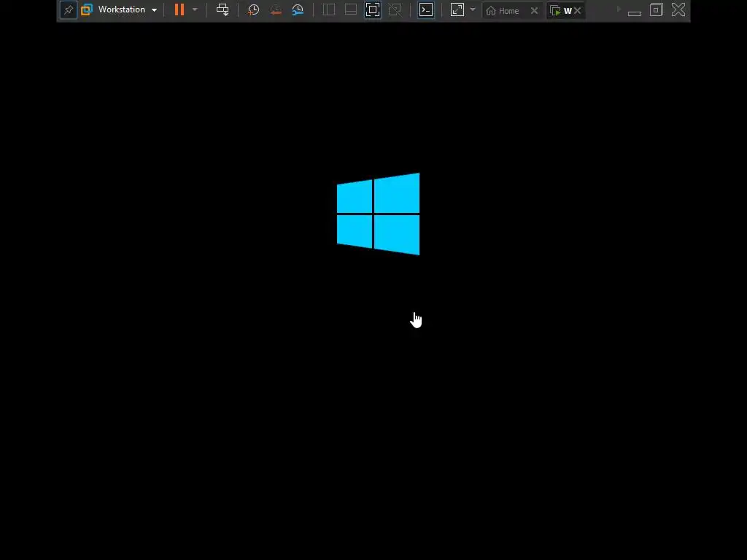Toggle full screen mode icon
Image resolution: width=747 pixels, height=560 pixels.
pos(373,9)
